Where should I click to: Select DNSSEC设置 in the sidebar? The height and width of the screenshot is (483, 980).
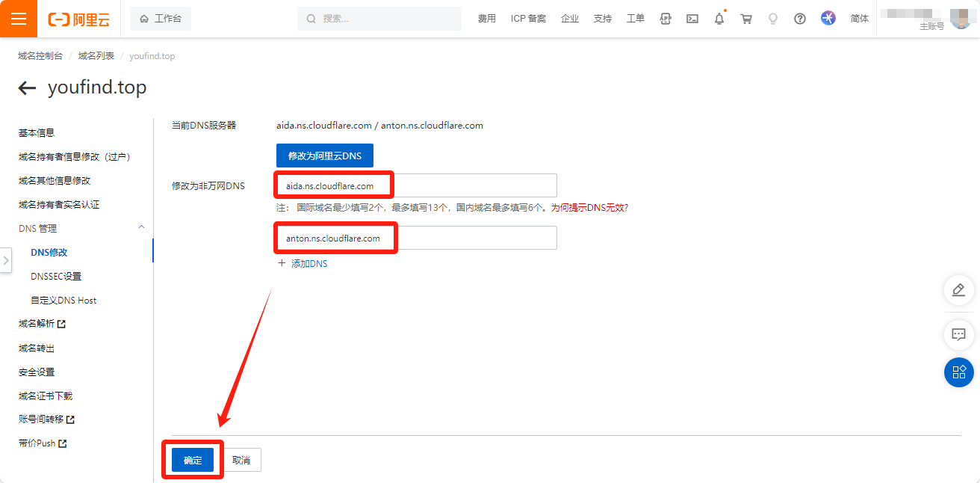56,277
